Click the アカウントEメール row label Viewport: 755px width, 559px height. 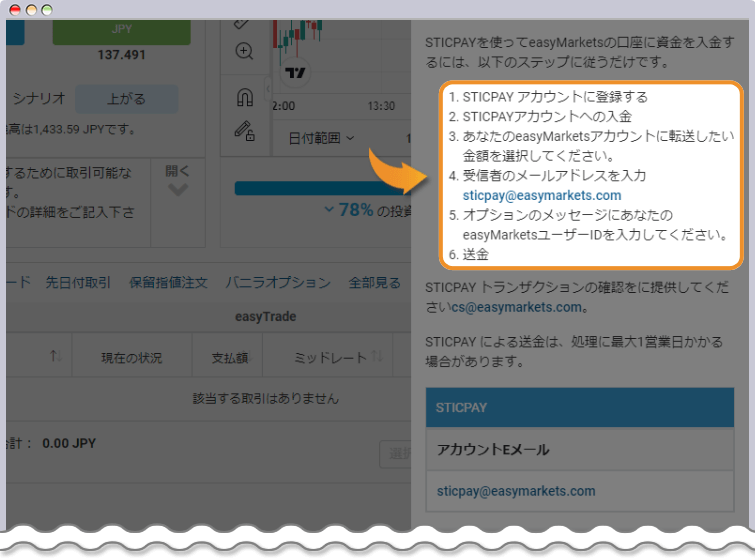[x=493, y=450]
